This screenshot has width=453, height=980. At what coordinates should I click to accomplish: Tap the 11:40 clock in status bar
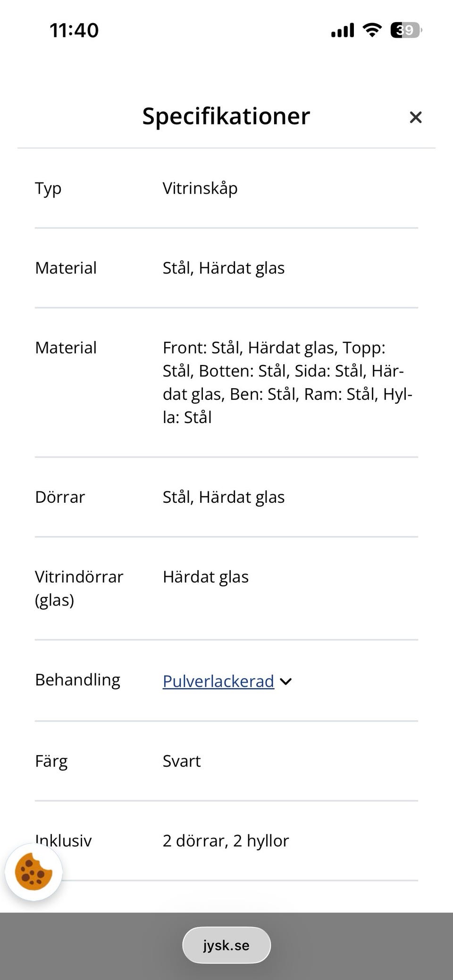[74, 30]
